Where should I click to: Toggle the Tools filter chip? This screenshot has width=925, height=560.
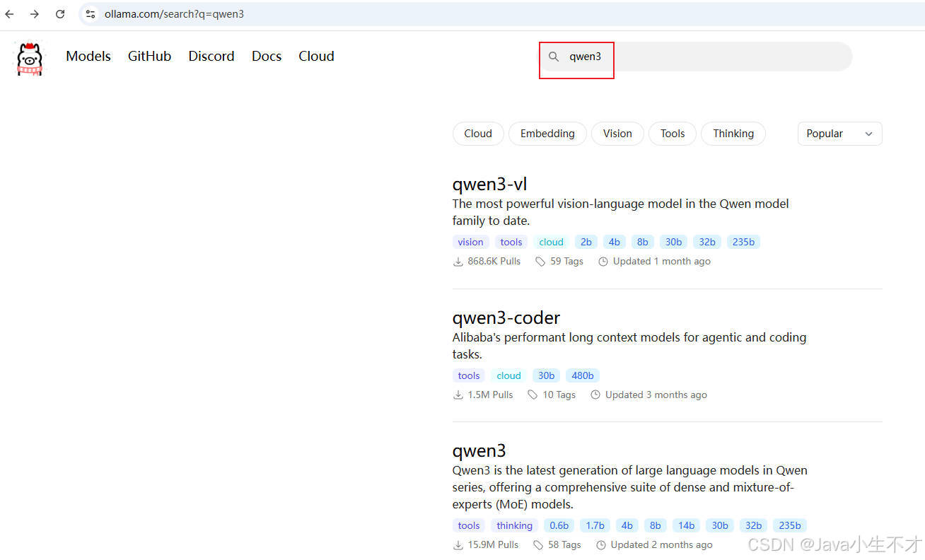click(673, 134)
